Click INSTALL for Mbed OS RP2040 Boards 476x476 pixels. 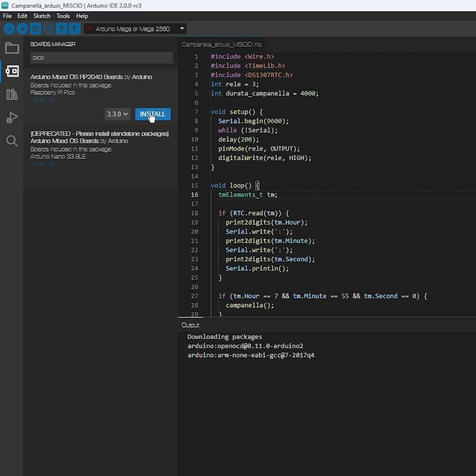(152, 114)
